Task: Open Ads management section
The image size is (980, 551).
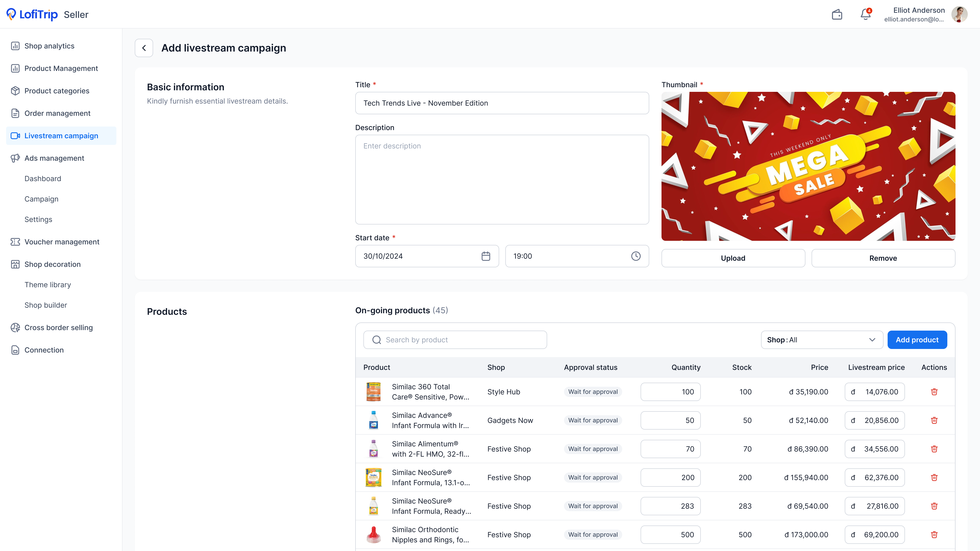Action: tap(61, 158)
